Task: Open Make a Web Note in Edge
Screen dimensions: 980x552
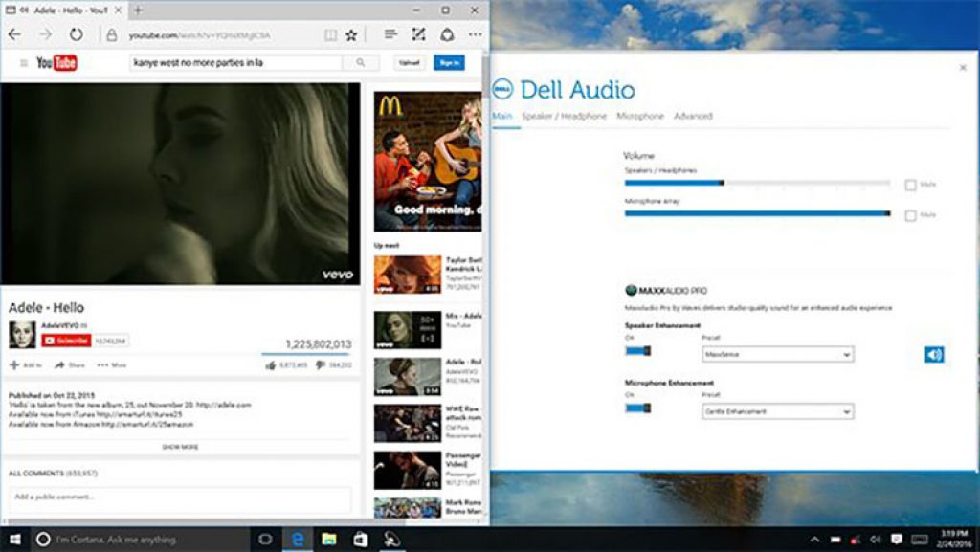Action: pos(419,35)
